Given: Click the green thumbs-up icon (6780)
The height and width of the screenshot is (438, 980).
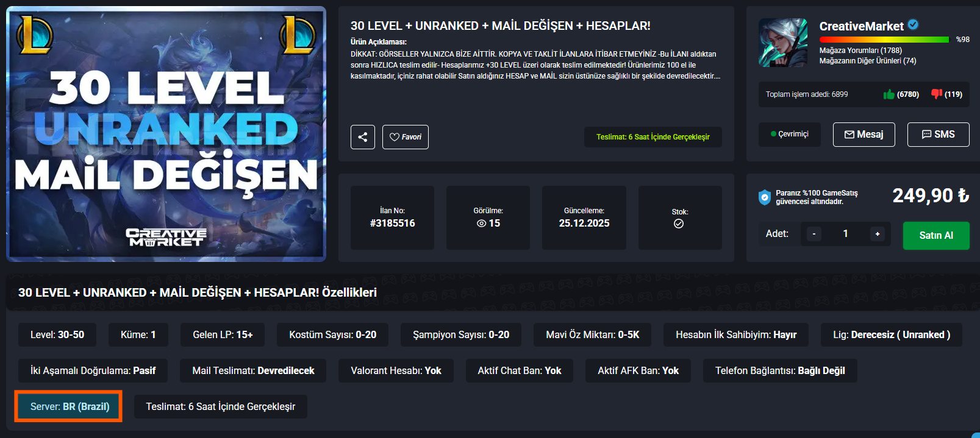Looking at the screenshot, I should (x=889, y=94).
